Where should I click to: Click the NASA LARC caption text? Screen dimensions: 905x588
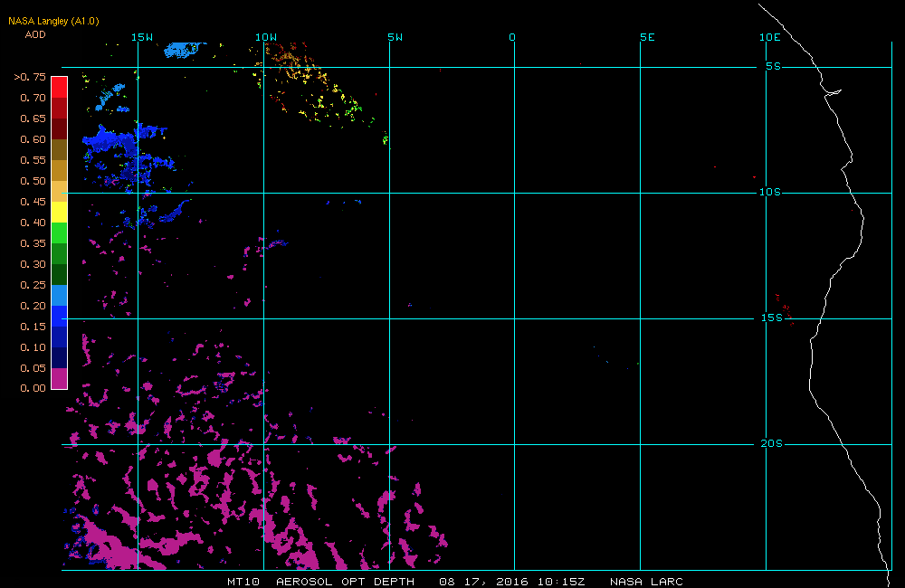646,581
